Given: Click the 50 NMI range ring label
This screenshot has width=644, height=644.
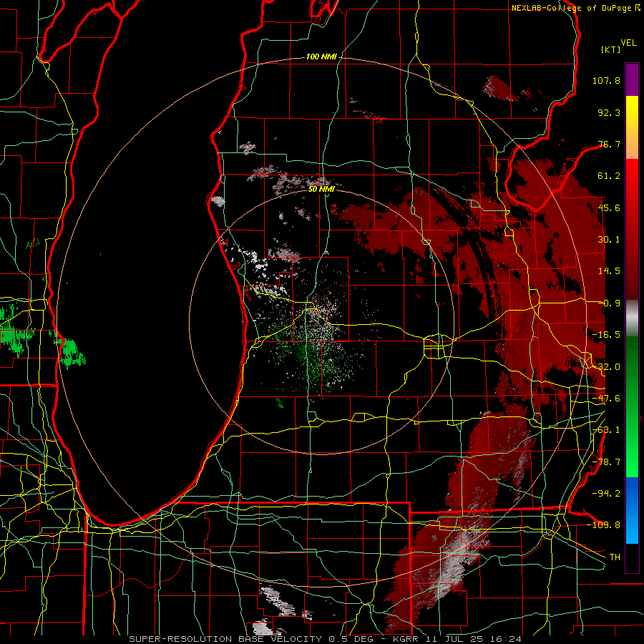Looking at the screenshot, I should (x=321, y=189).
